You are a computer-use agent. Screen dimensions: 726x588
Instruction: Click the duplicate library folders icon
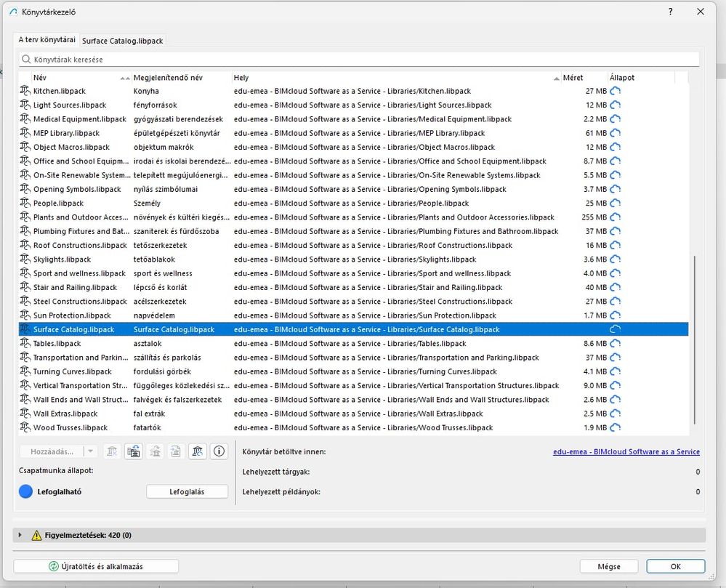point(133,451)
